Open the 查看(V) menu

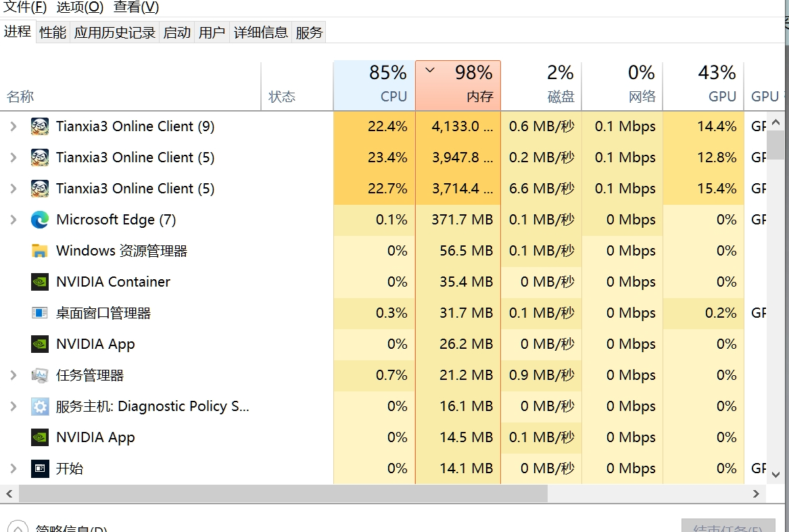pyautogui.click(x=136, y=7)
